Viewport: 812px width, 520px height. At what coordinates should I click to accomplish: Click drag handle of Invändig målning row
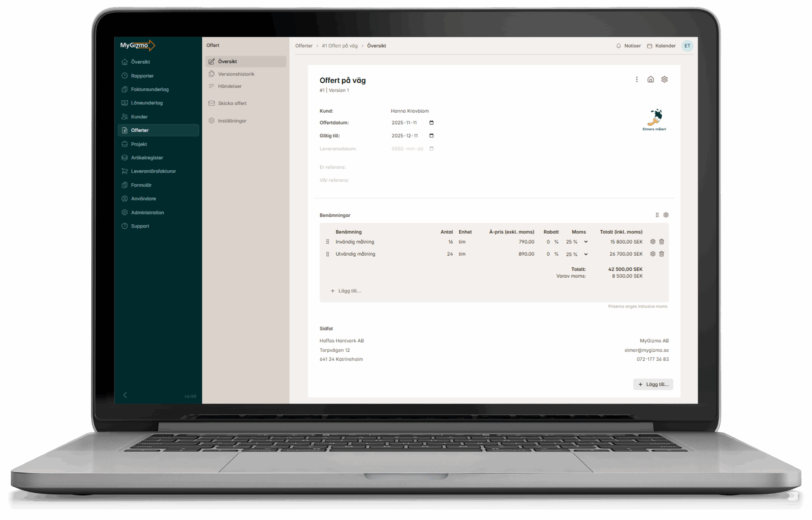click(x=327, y=242)
